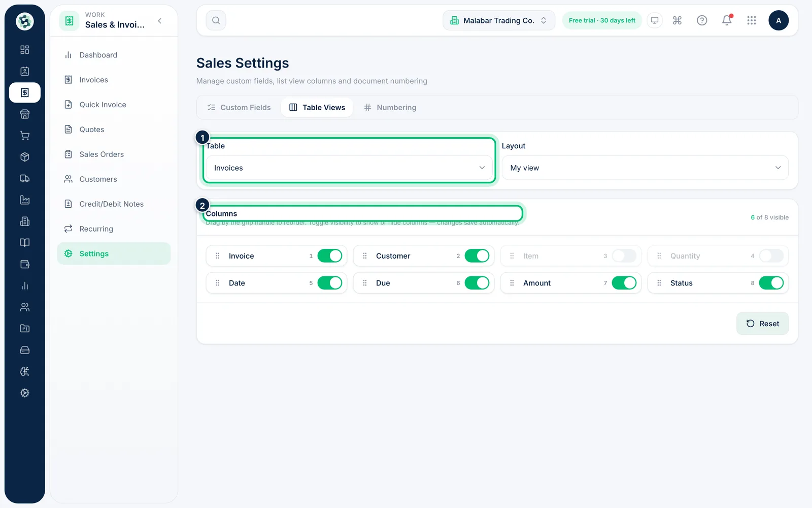The height and width of the screenshot is (508, 812).
Task: Toggle Invoice column visibility off
Action: coord(330,256)
